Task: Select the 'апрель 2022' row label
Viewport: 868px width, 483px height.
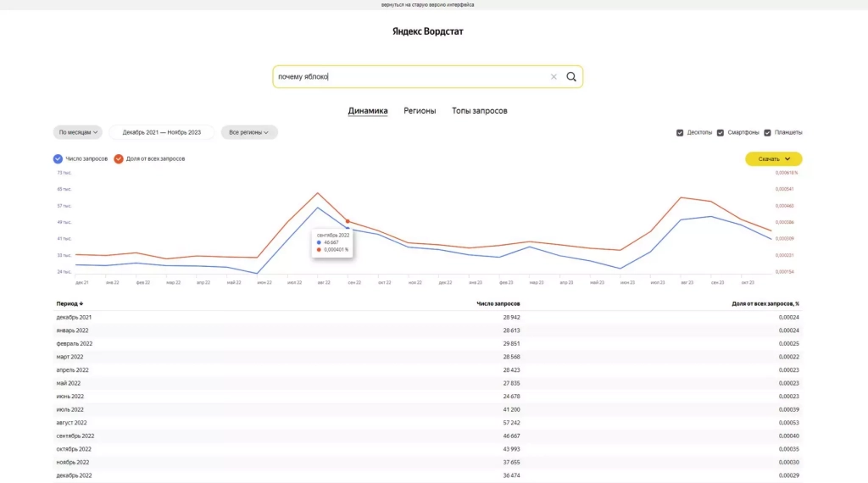Action: (x=72, y=370)
